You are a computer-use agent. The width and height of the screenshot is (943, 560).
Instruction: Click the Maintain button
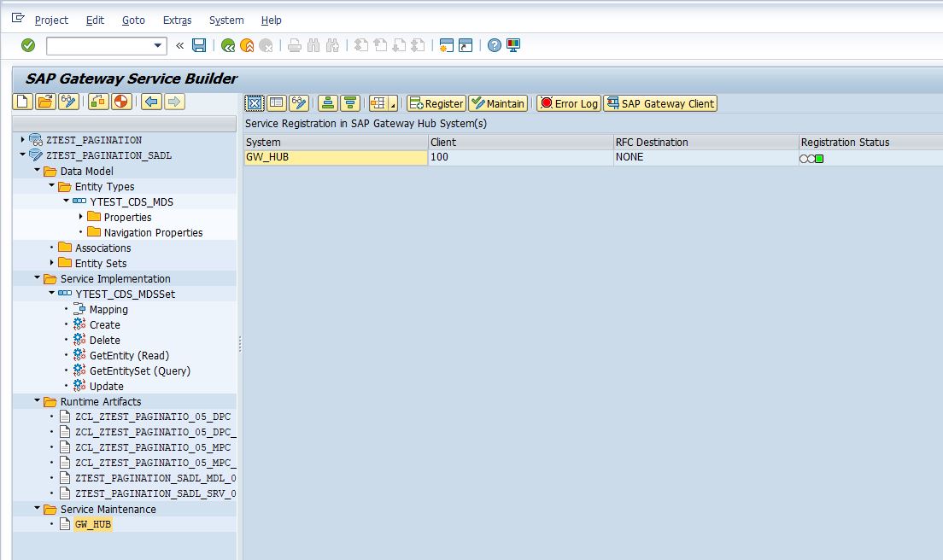pos(498,103)
